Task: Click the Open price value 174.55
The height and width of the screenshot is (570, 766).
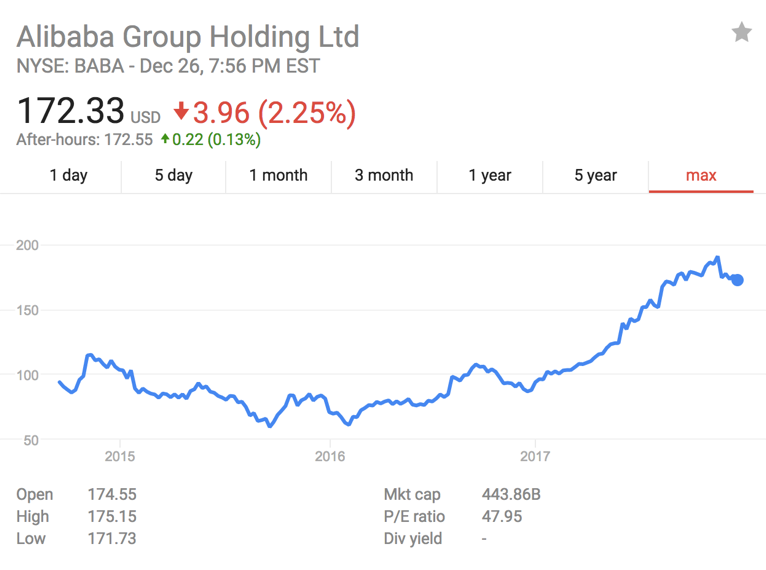Action: [x=111, y=495]
